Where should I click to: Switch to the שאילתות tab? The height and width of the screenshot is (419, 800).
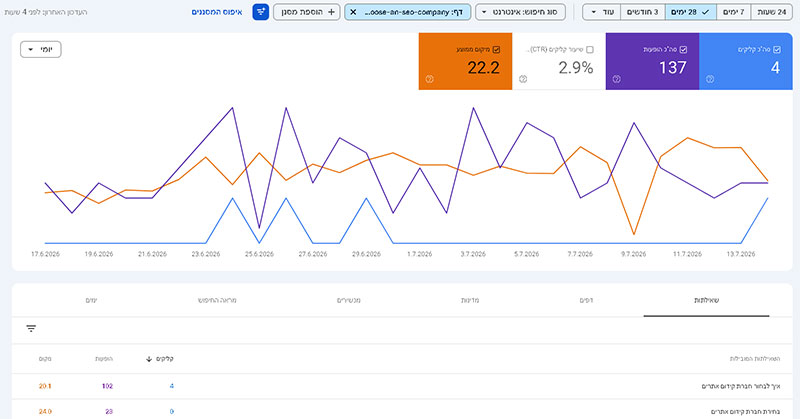[x=706, y=301]
